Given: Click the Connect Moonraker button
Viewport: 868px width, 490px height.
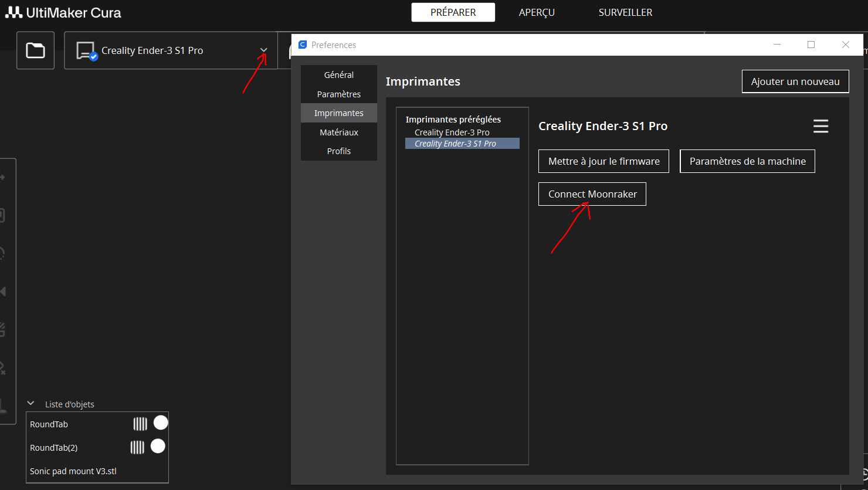Looking at the screenshot, I should [x=592, y=194].
